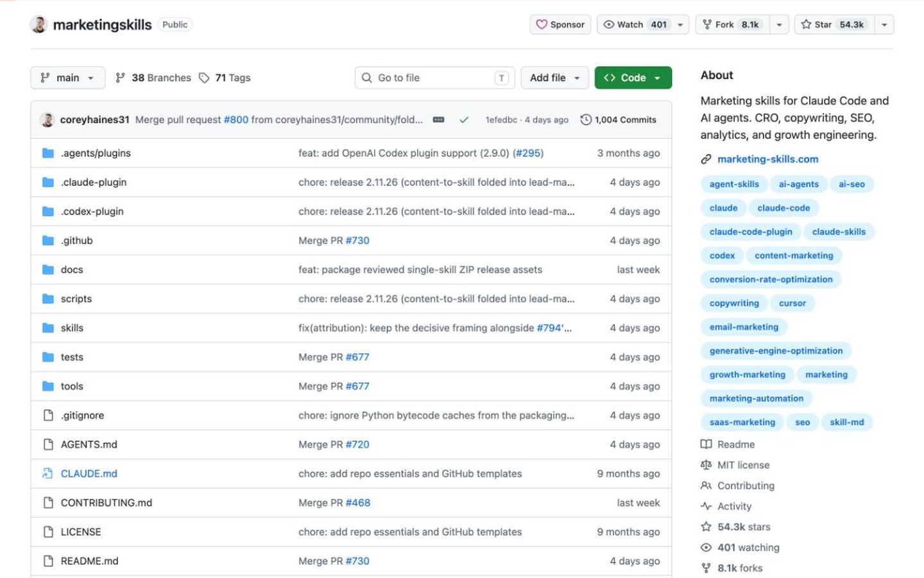Click coreyhaines31 commit author avatar
This screenshot has width=924, height=578.
(x=47, y=119)
